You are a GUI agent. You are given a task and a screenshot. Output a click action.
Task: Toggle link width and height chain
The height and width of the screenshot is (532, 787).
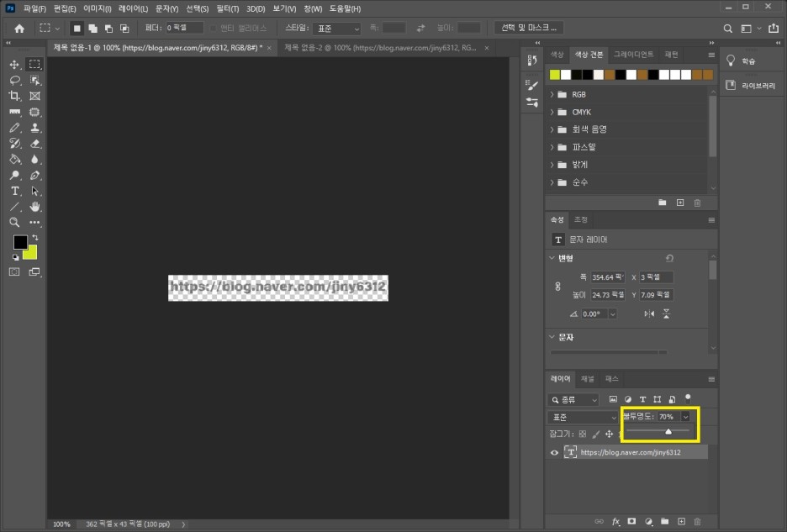click(x=557, y=286)
